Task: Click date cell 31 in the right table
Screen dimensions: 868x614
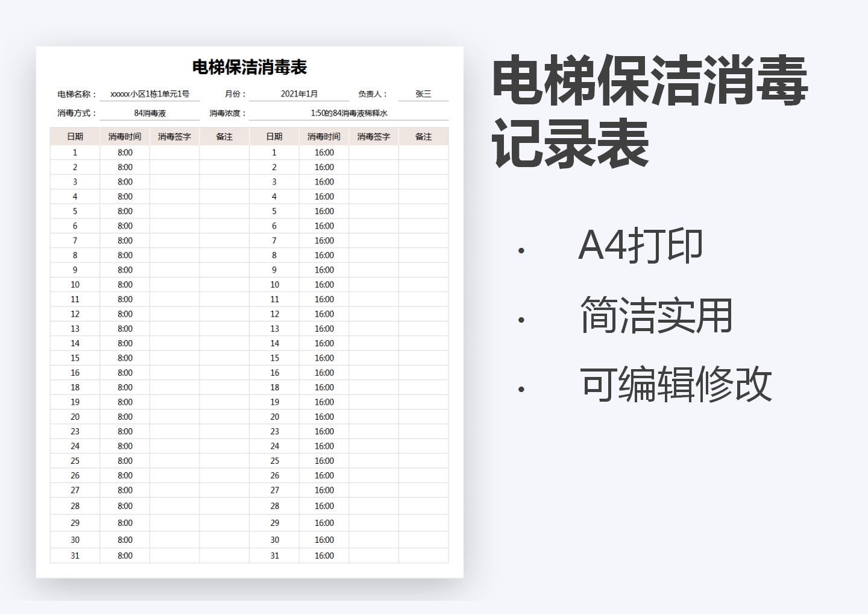Action: [274, 555]
